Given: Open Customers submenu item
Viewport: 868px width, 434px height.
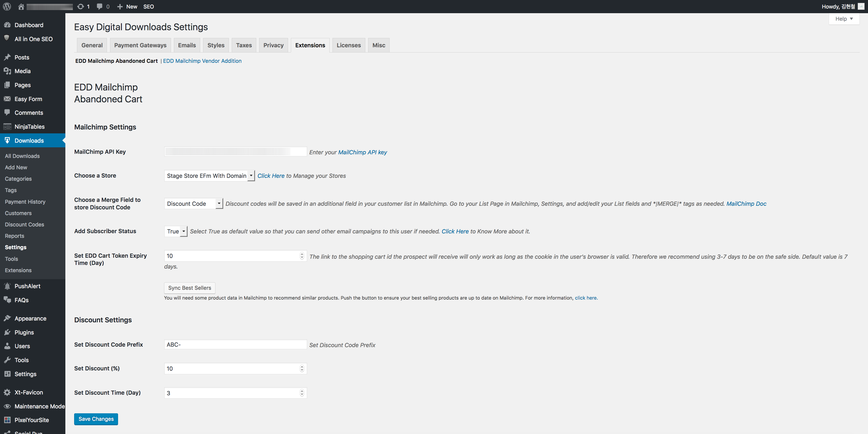Looking at the screenshot, I should point(18,213).
